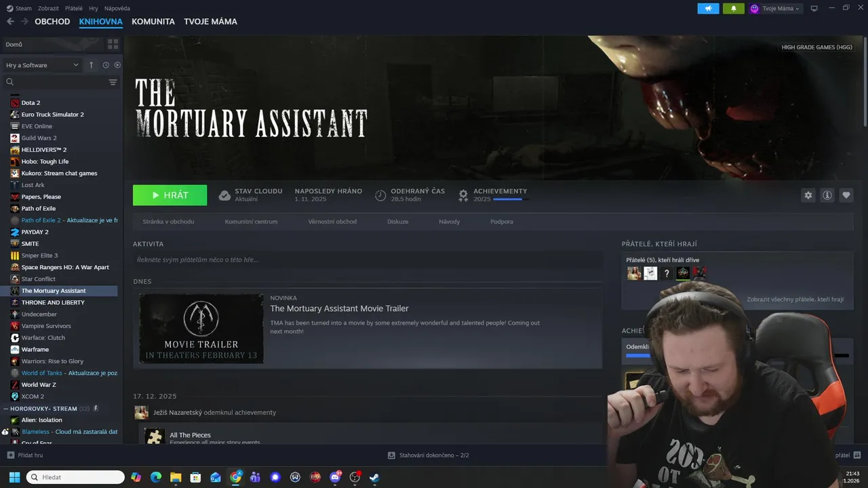Open first friend avatar in played-before list

click(x=634, y=273)
